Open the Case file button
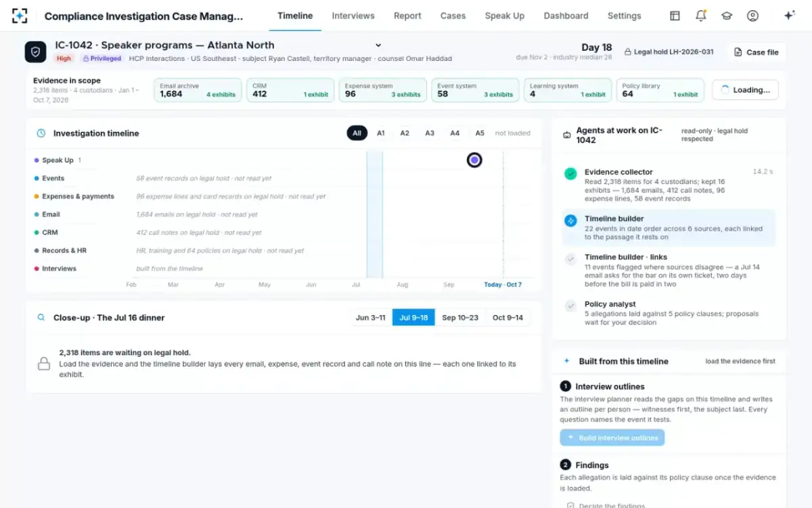Screen dimensions: 812x508 coord(757,52)
